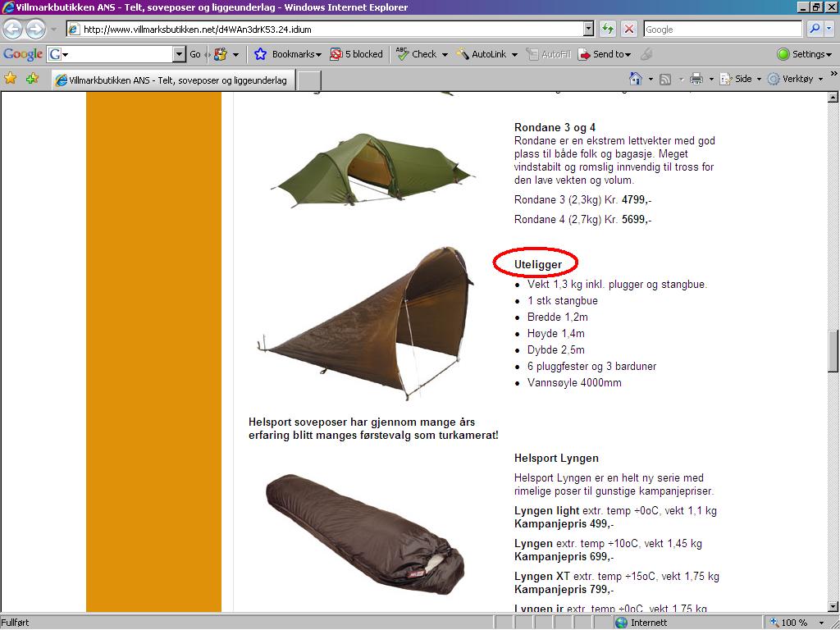
Task: Click the search magnifier icon beside Google box
Action: [815, 29]
